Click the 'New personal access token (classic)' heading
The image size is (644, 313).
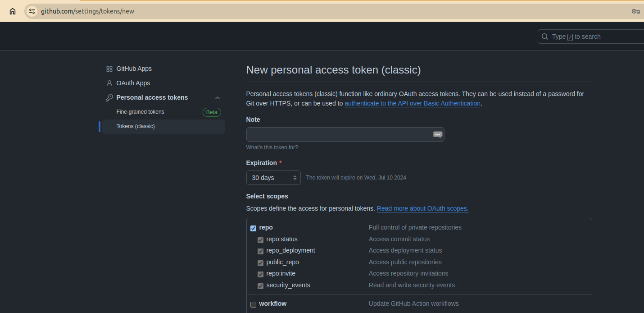click(333, 70)
